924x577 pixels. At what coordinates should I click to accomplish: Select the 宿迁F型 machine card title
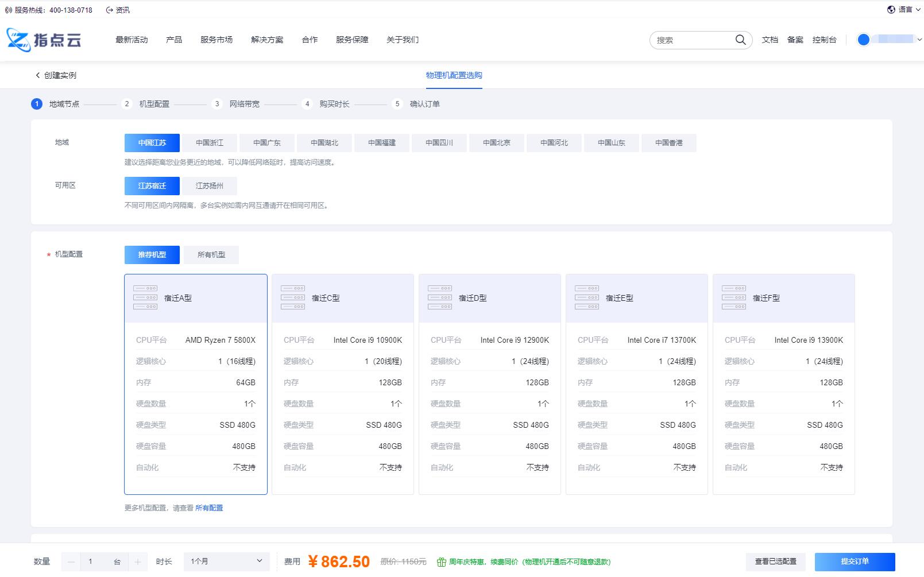[766, 298]
